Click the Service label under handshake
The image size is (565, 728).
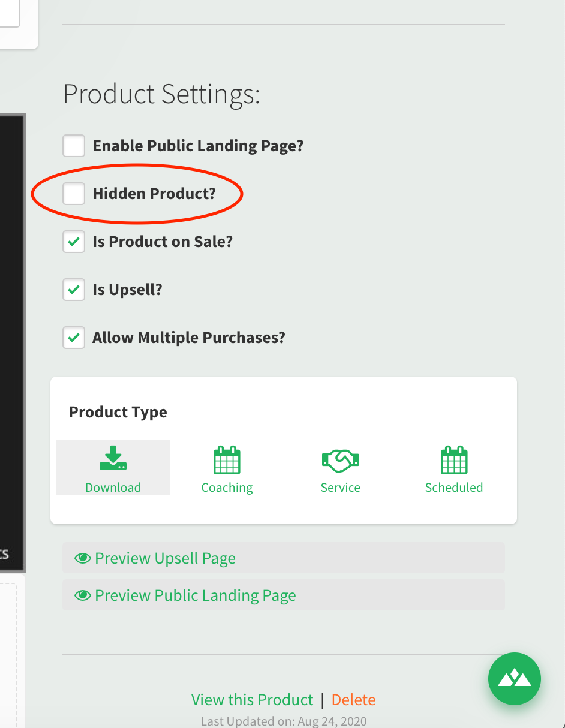pos(340,488)
